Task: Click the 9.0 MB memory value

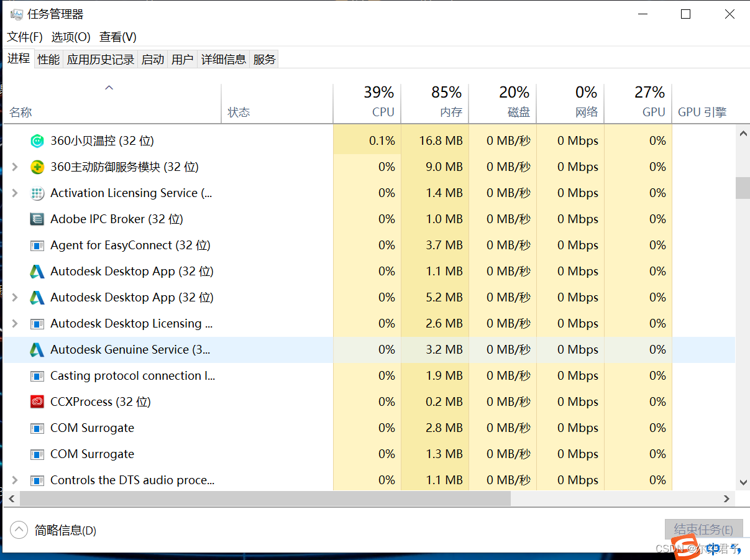Action: 444,167
